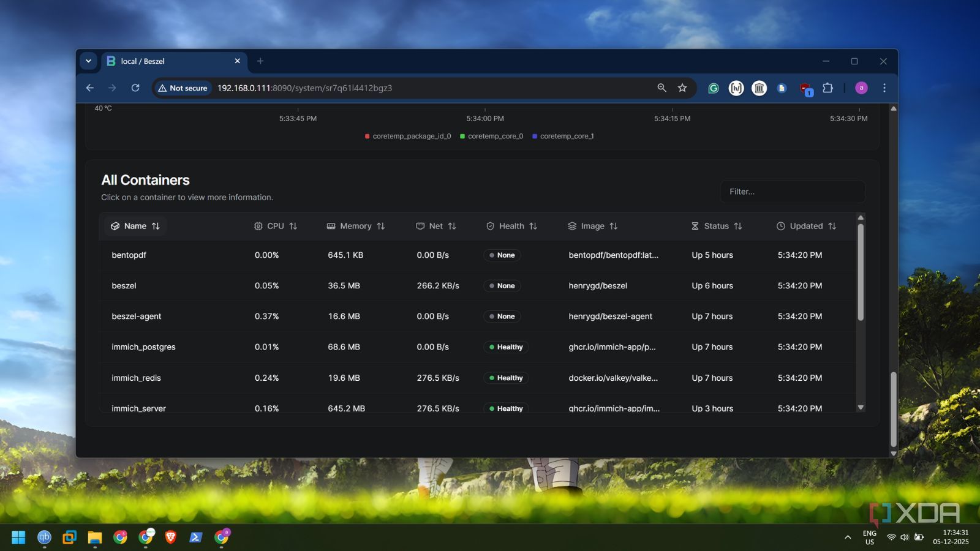The image size is (980, 551).
Task: Open File Explorer from the taskbar
Action: (x=94, y=537)
